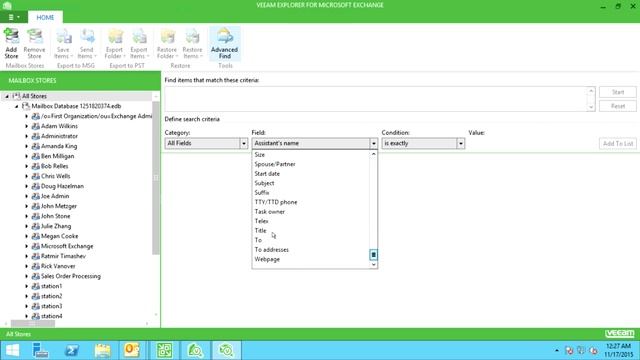Open Outlook from the taskbar

[132, 350]
